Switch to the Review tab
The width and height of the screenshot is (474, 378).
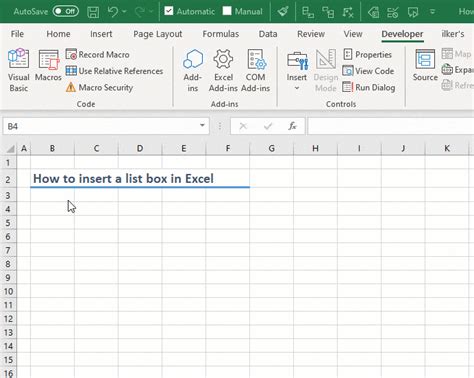(311, 34)
